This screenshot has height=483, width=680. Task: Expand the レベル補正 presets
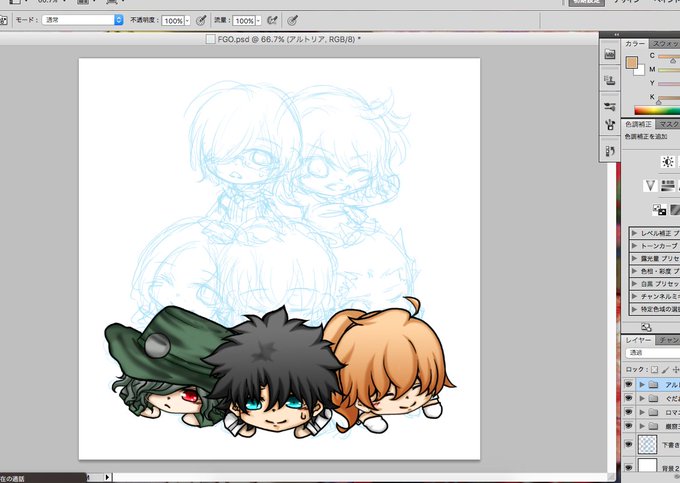[634, 233]
